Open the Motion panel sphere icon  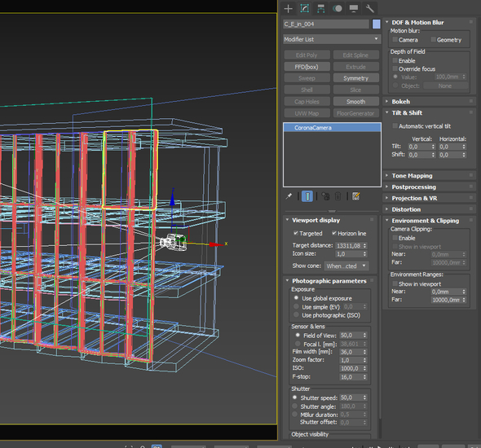pos(338,9)
